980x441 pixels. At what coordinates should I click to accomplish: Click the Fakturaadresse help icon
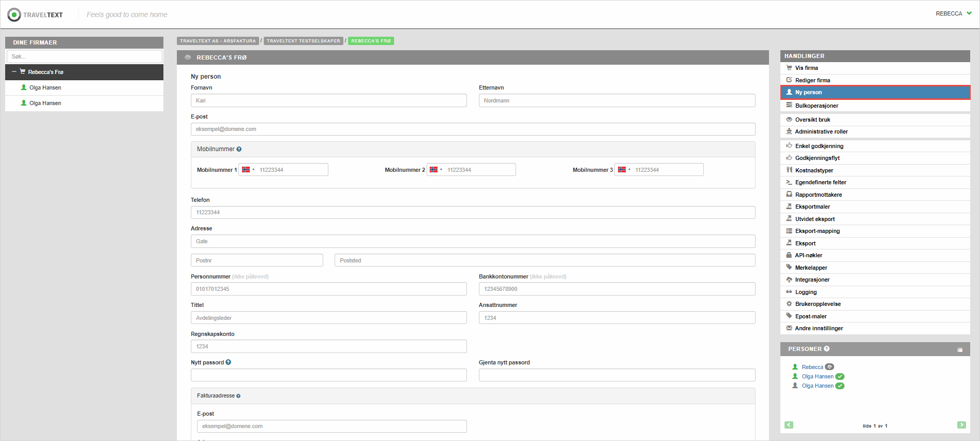tap(238, 396)
